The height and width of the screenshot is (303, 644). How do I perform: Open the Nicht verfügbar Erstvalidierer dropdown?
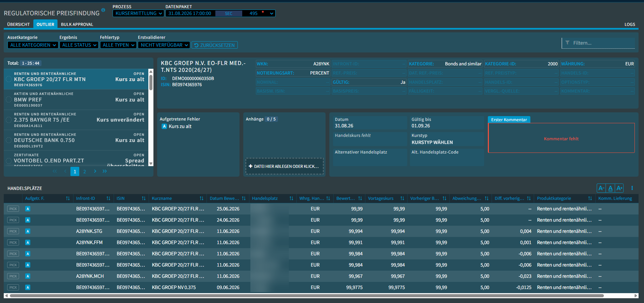click(164, 45)
